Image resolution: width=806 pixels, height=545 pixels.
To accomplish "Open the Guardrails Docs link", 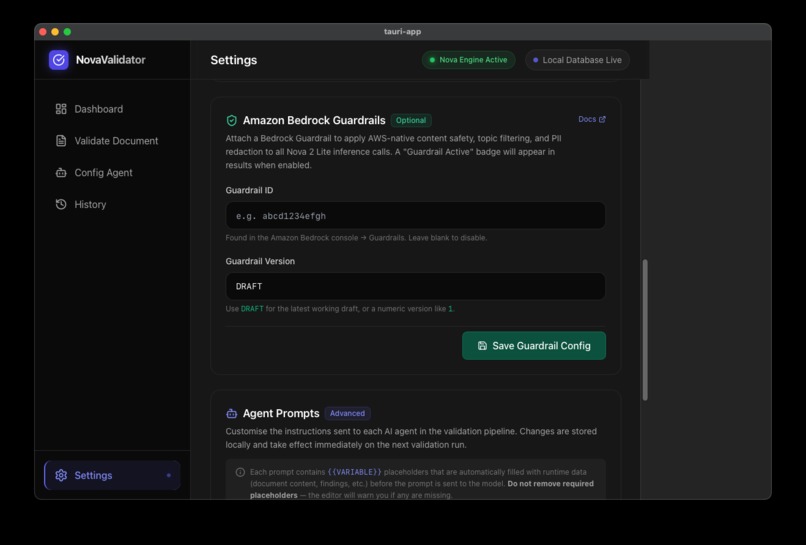I will point(592,119).
